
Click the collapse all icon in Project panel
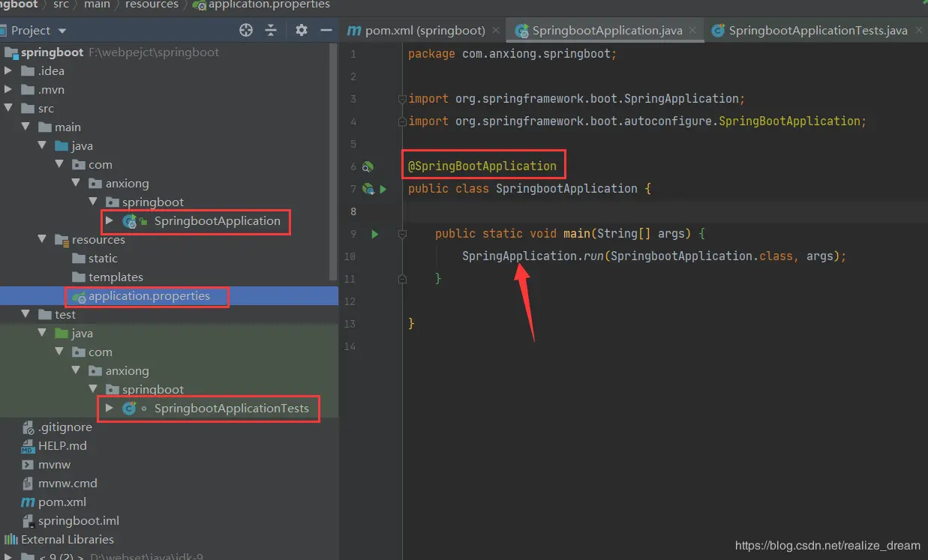coord(272,30)
